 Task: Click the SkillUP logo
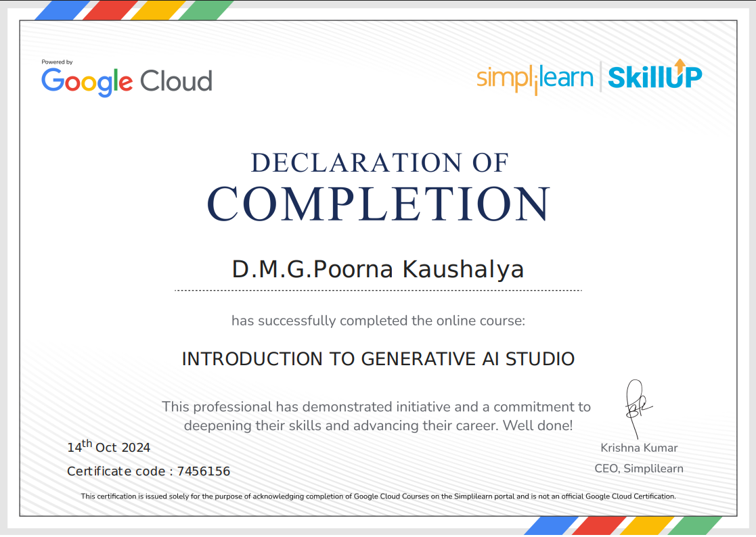[654, 74]
